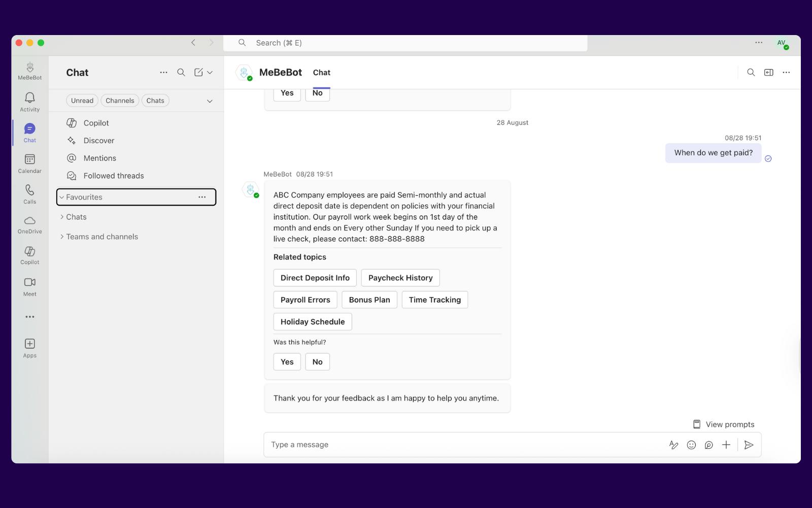Select the 'When do we get paid?' message

coord(714,153)
